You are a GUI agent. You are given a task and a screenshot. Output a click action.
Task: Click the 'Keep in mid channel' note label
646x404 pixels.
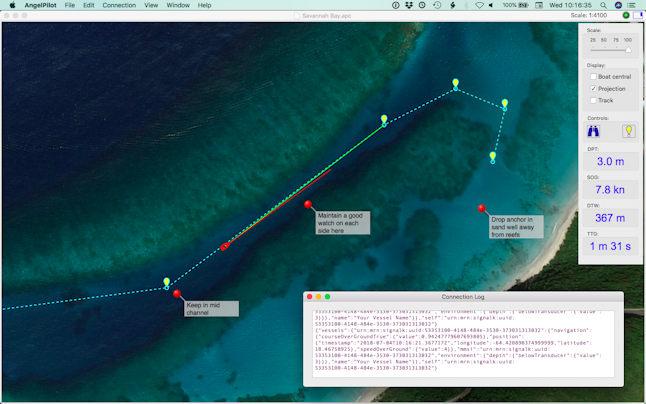tap(211, 309)
